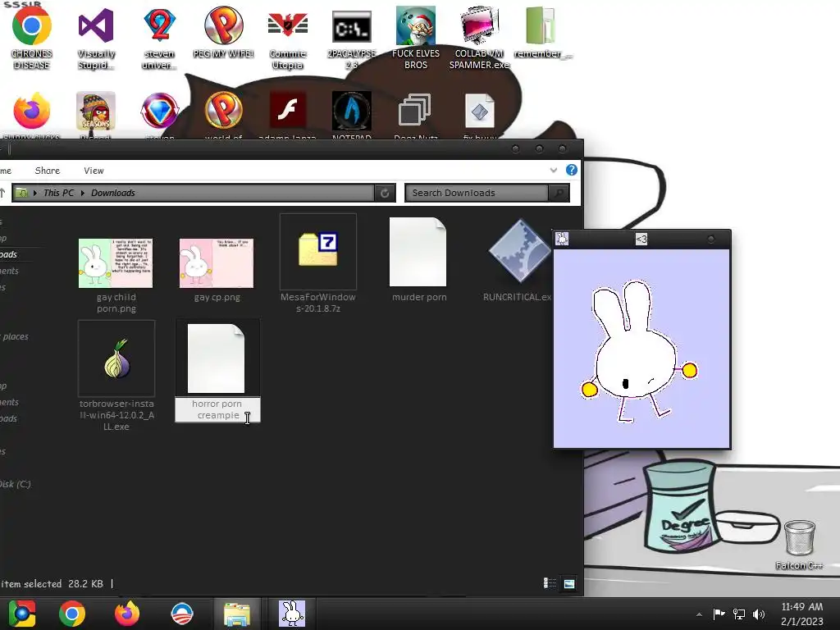Select the MesaForWindows-20.1.8.7z archive file
The height and width of the screenshot is (630, 840).
[x=318, y=262]
